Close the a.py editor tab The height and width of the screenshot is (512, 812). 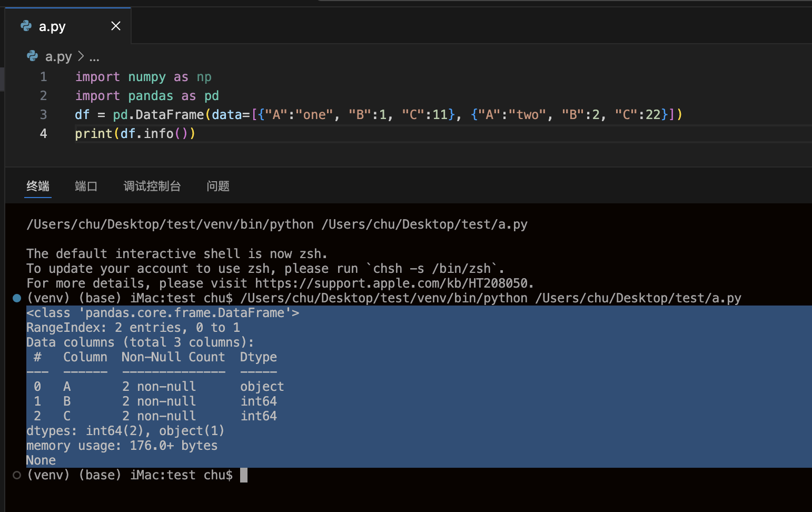(116, 26)
